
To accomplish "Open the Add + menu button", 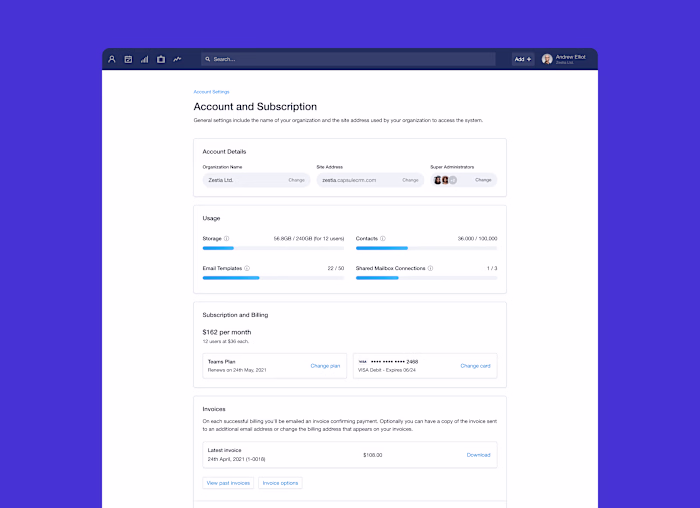I will [x=523, y=59].
